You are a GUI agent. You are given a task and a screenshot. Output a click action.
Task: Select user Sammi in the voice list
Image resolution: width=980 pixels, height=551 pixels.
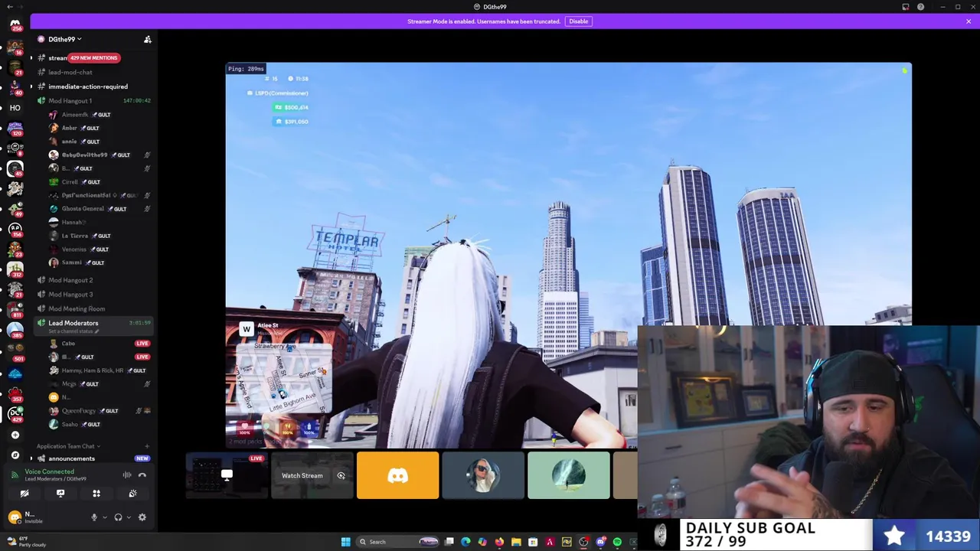point(72,262)
